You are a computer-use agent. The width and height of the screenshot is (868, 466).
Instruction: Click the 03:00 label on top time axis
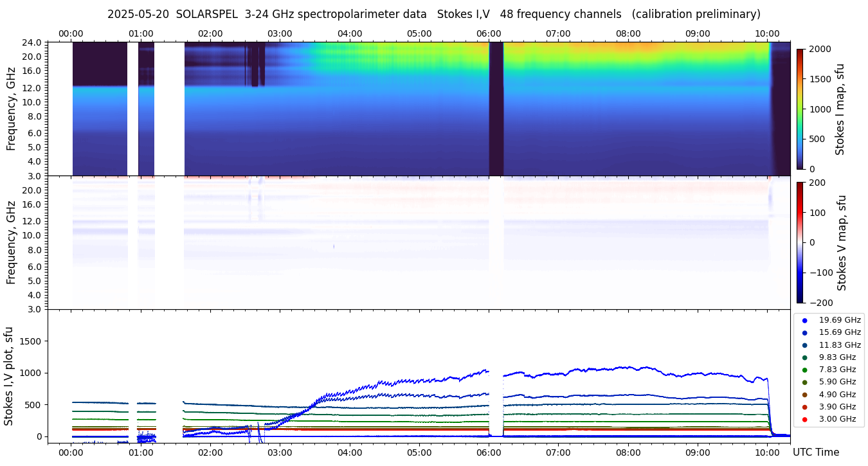click(x=280, y=33)
